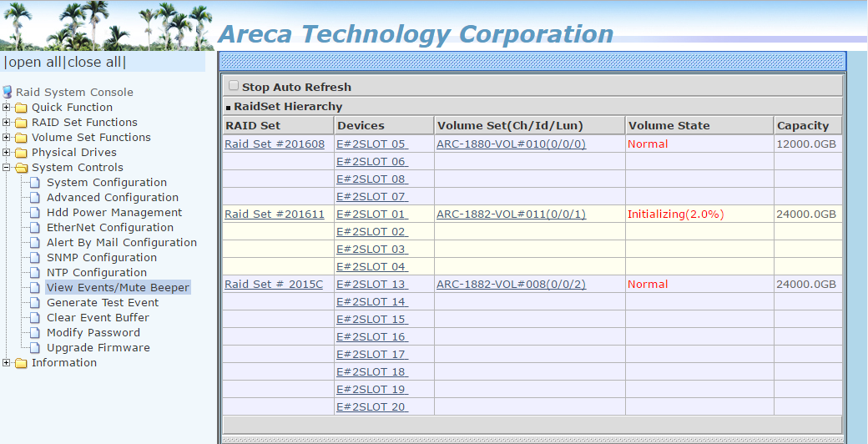
Task: Open Hdd Power Management settings
Action: 114,213
